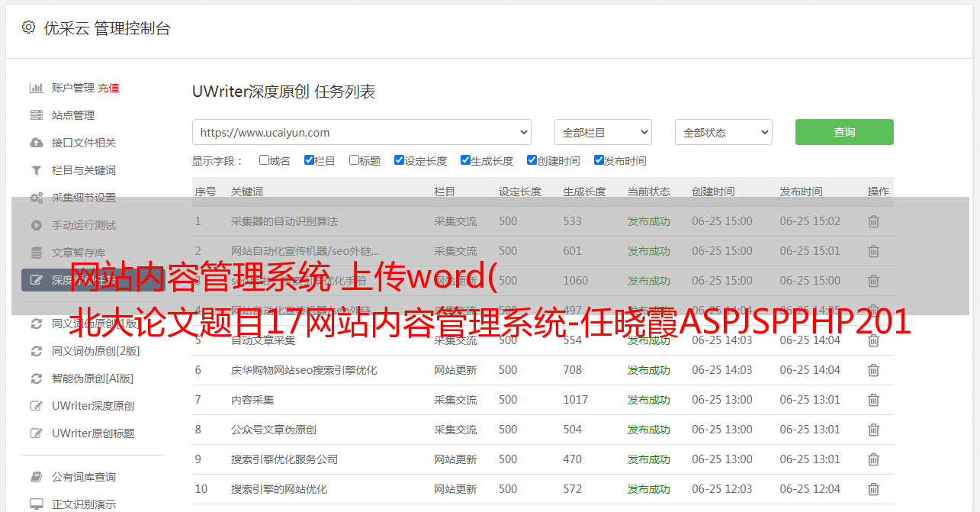Click the database icon for 文章暂存库
The image size is (980, 512).
[36, 253]
